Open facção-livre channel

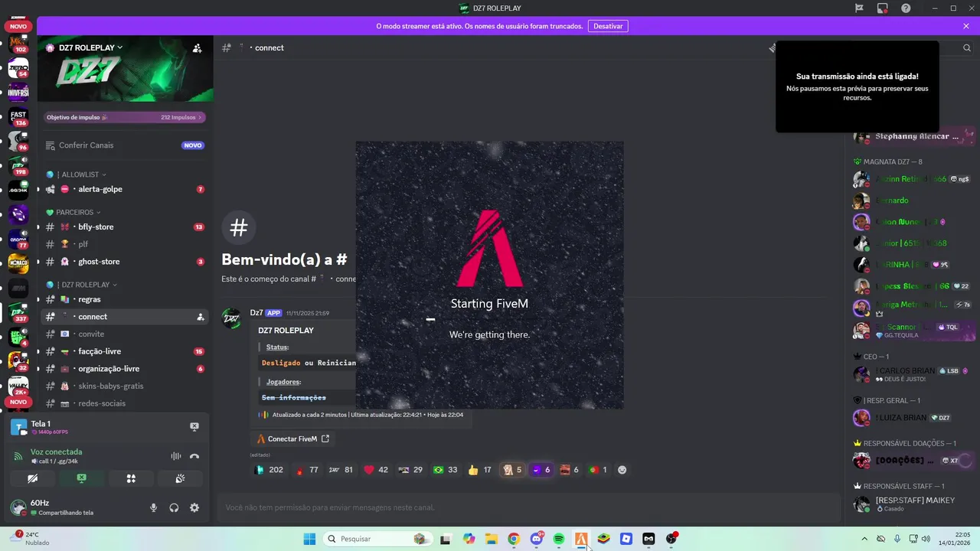(125, 351)
